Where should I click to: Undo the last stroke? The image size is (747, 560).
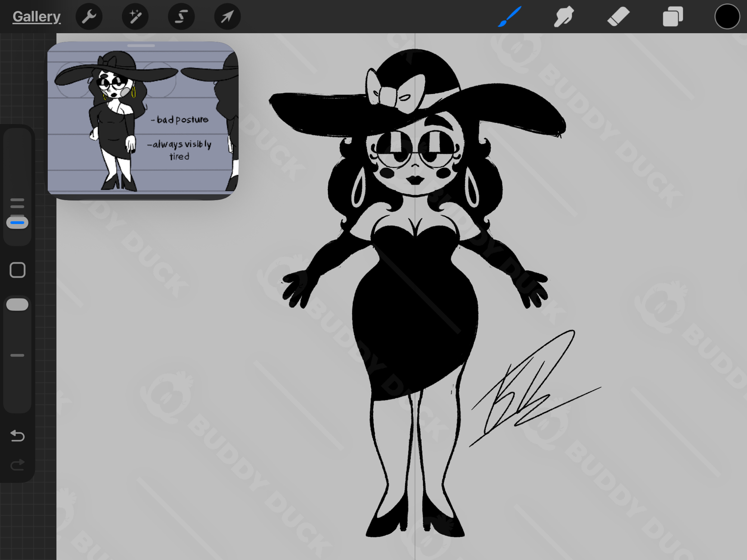(x=17, y=436)
